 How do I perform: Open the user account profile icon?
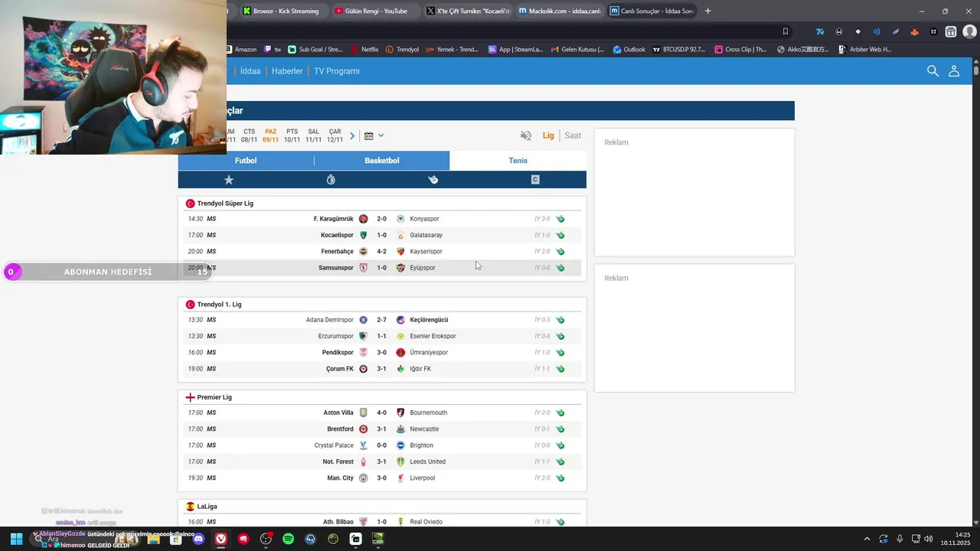pos(954,70)
